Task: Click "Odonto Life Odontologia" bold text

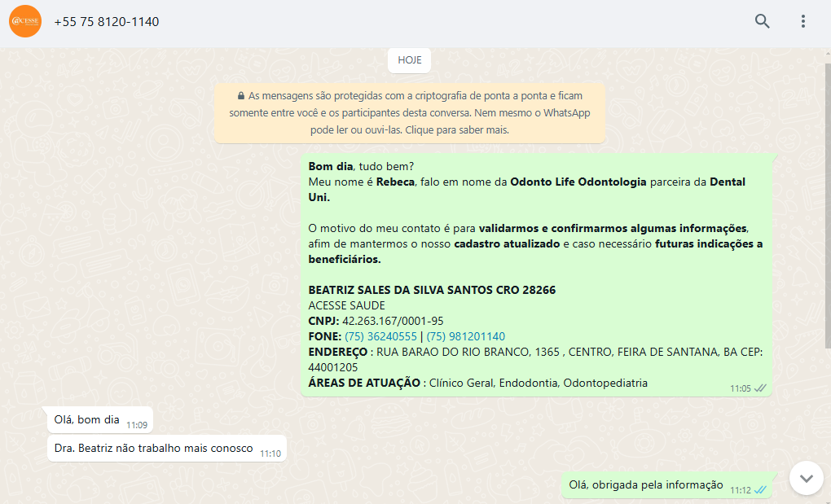Action: [578, 182]
